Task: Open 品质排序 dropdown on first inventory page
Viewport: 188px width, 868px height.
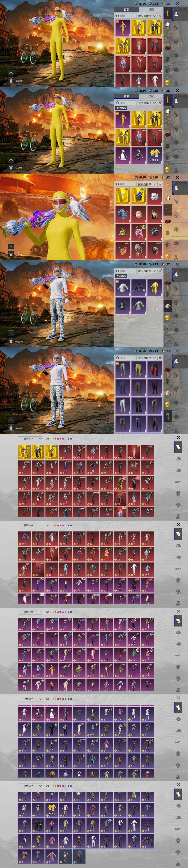Action: tap(30, 439)
